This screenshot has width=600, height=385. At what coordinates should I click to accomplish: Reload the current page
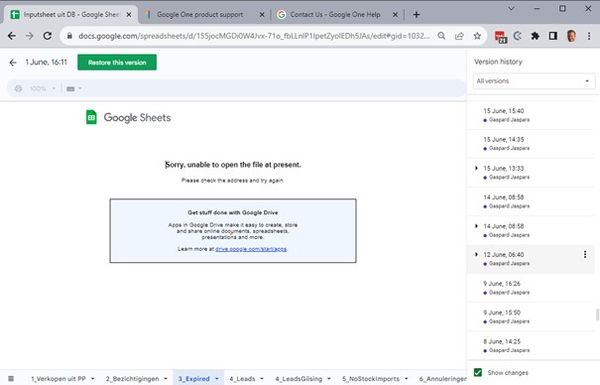coord(47,36)
